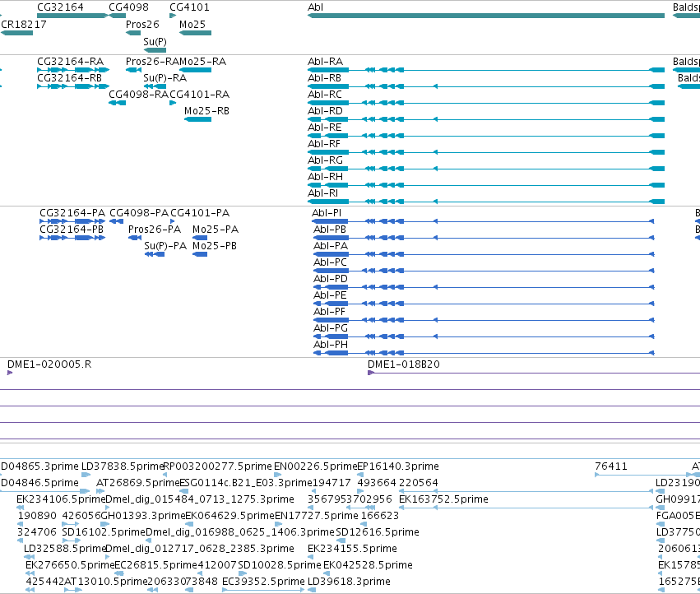Pick protein Abl-PG
Screen dimensions: 700x594
coord(331,327)
